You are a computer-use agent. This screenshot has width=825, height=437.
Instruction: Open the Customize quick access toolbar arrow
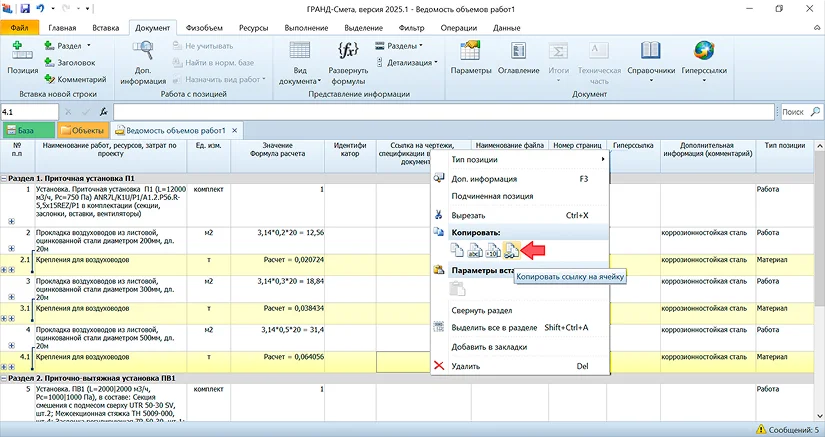click(87, 9)
